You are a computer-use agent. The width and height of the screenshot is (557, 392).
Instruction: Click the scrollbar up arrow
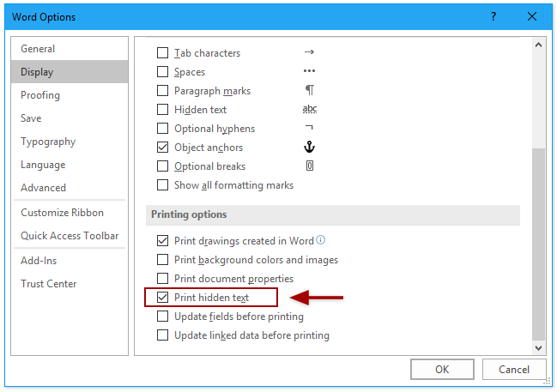click(539, 45)
